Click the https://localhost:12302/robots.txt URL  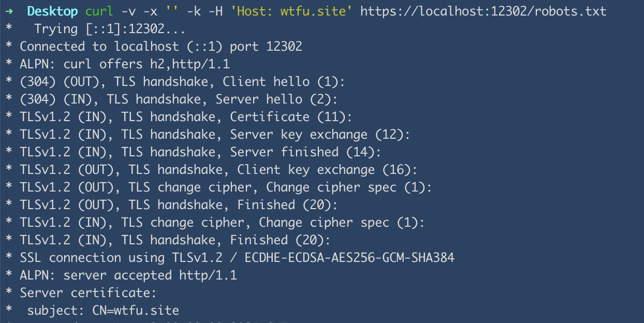click(x=483, y=11)
